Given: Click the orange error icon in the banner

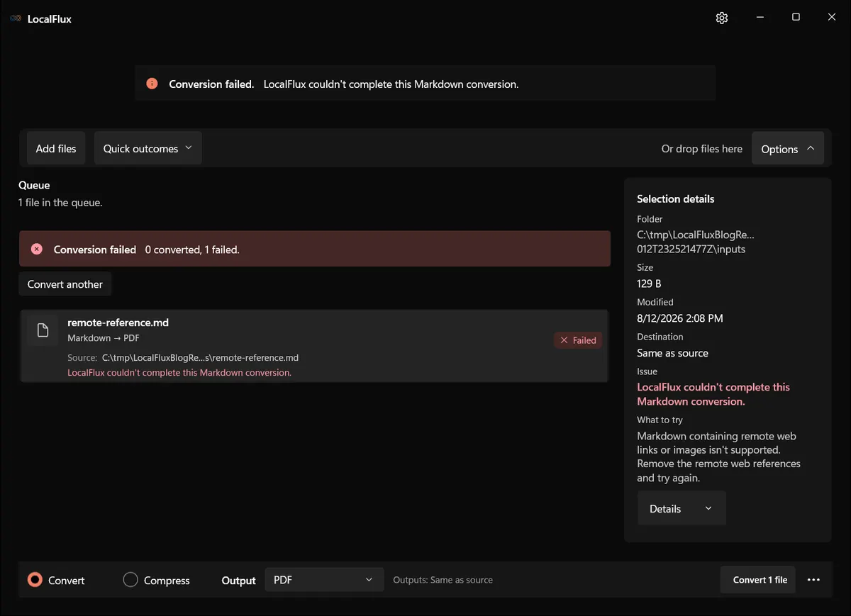Looking at the screenshot, I should click(x=152, y=84).
